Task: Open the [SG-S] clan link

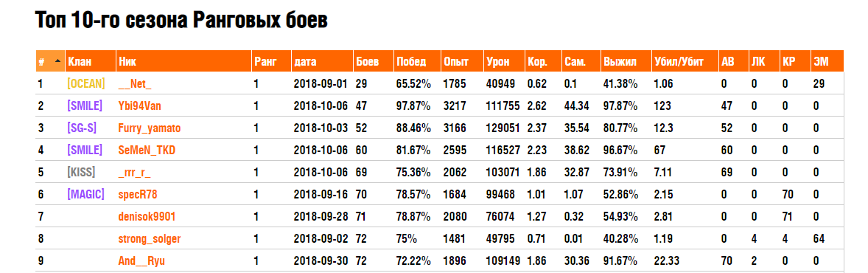Action: pyautogui.click(x=81, y=128)
